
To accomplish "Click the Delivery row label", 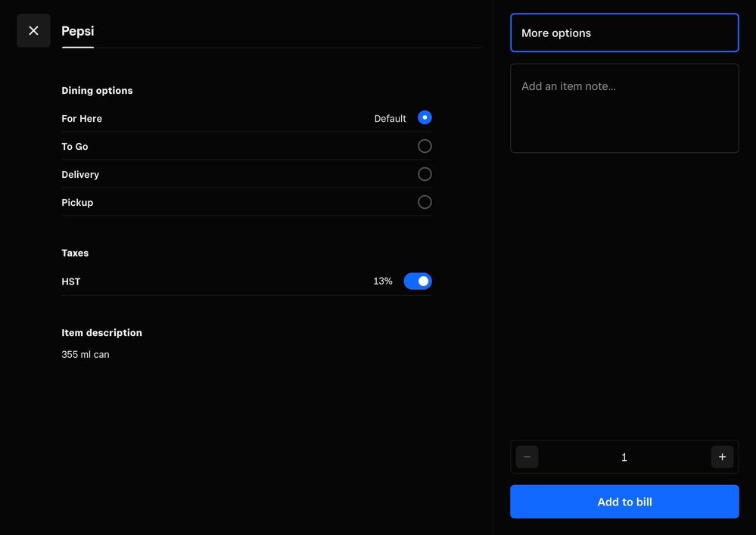I will pyautogui.click(x=80, y=175).
